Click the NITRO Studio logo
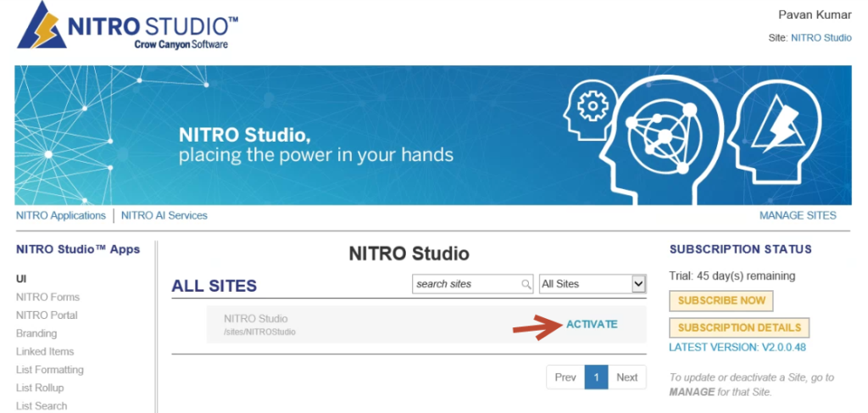 coord(129,26)
